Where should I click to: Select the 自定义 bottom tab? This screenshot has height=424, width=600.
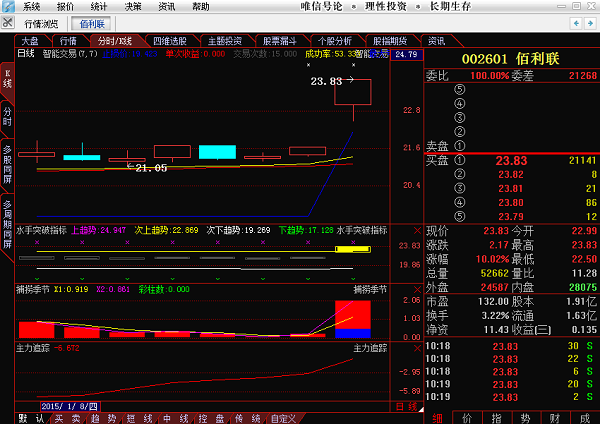[284, 418]
